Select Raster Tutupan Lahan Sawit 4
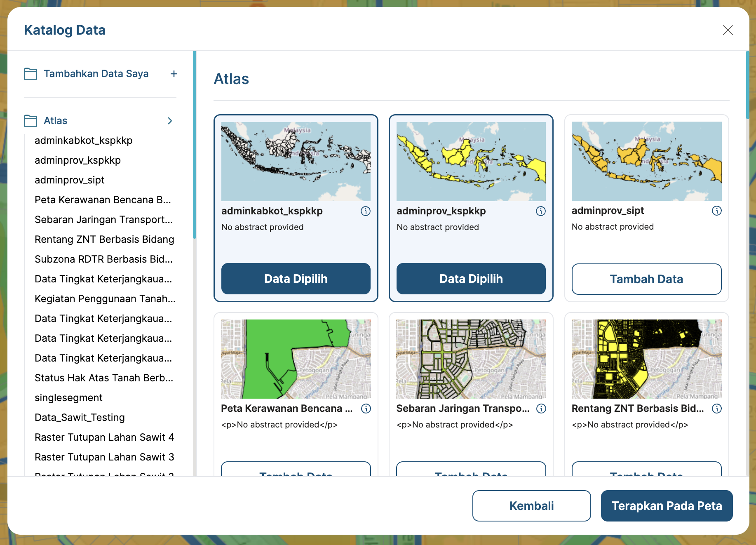The image size is (756, 545). 104,437
